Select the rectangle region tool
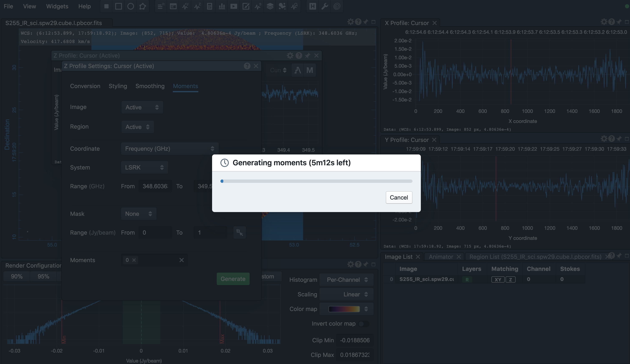 pyautogui.click(x=119, y=6)
